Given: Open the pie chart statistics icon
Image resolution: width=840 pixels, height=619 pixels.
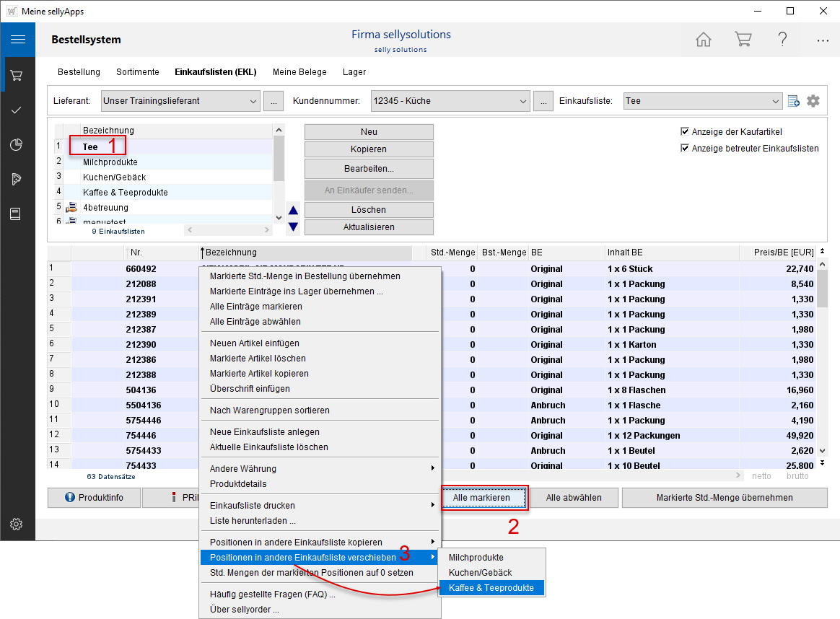Looking at the screenshot, I should [x=17, y=145].
